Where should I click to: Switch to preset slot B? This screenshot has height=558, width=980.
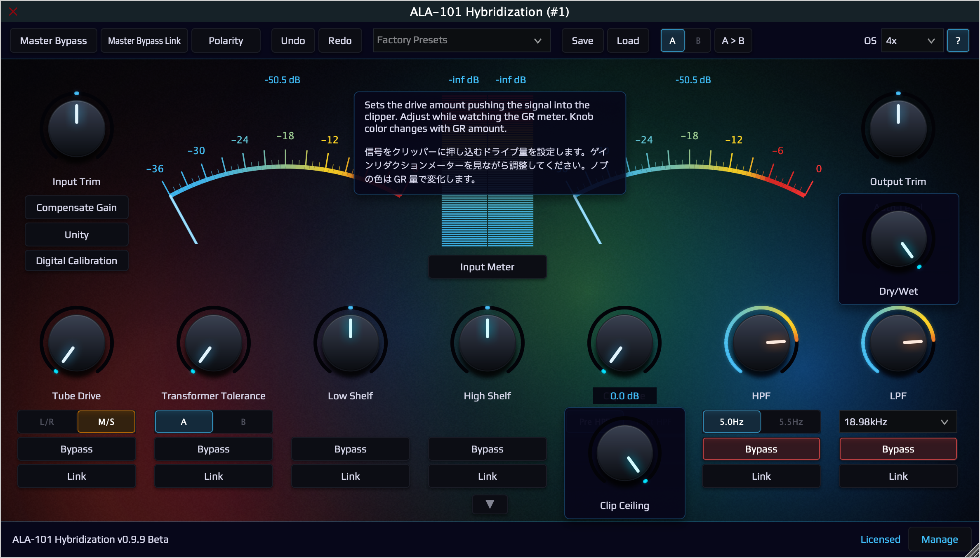point(698,40)
